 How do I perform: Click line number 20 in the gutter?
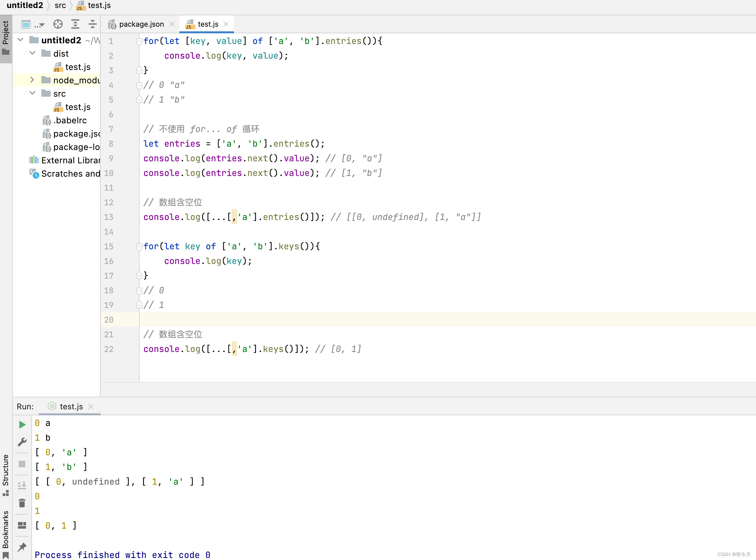pyautogui.click(x=108, y=320)
